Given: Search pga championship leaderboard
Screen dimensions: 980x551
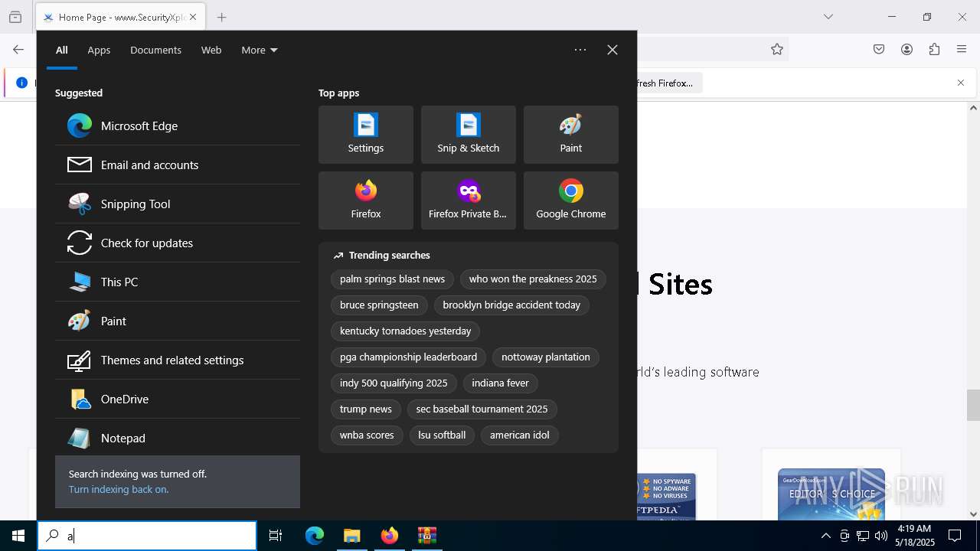Looking at the screenshot, I should point(408,357).
